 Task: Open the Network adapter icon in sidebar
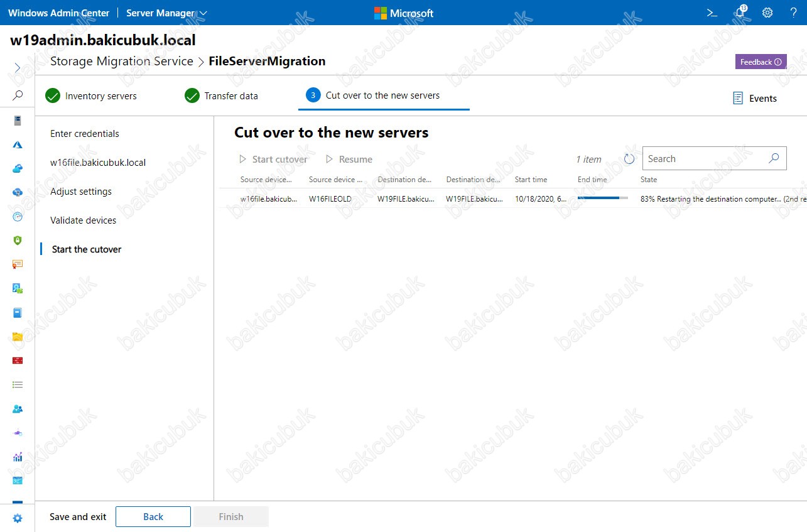tap(18, 433)
